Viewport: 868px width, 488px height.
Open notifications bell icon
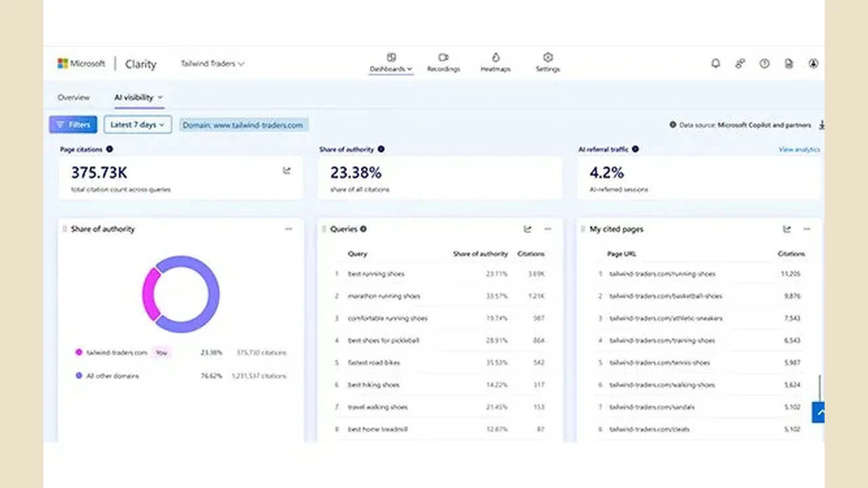[x=715, y=64]
